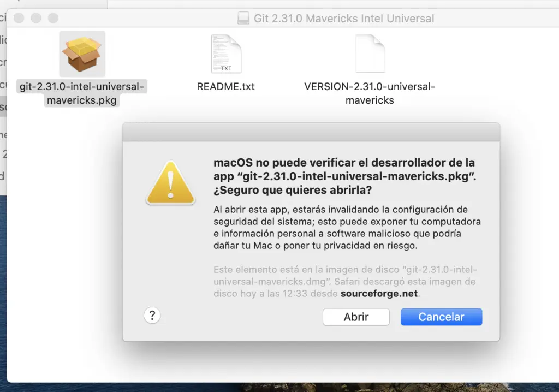This screenshot has width=559, height=392.
Task: Click the yellow warning triangle in the dialog
Action: coord(171,183)
